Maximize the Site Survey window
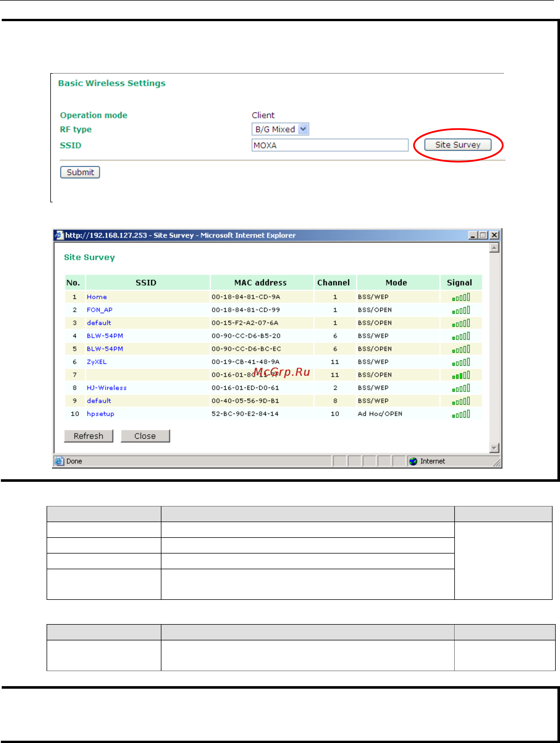 483,235
